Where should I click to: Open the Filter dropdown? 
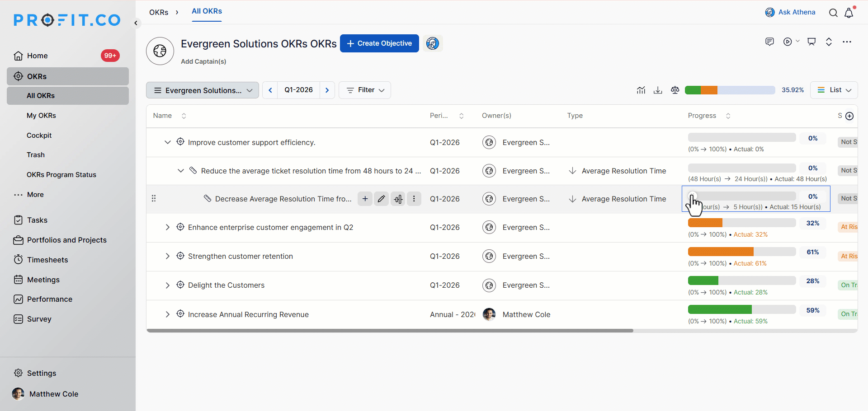(x=365, y=90)
